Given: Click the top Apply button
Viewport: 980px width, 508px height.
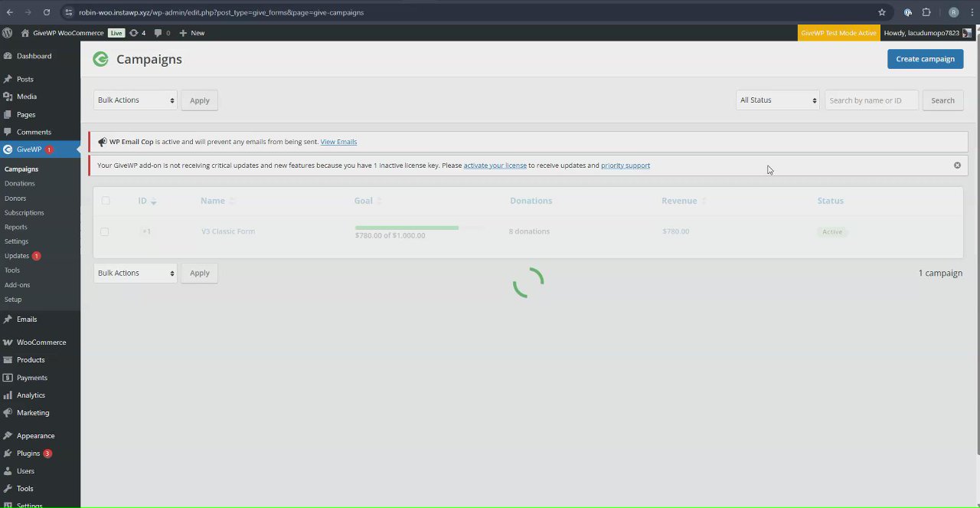Looking at the screenshot, I should [x=200, y=100].
